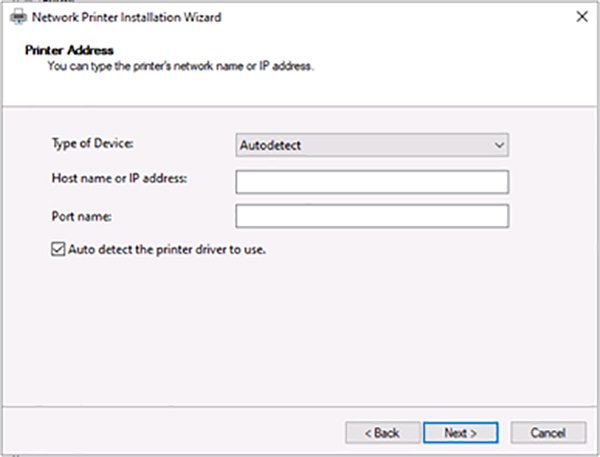
Task: Click the empty title bar area left of the close button
Action: coord(400,17)
